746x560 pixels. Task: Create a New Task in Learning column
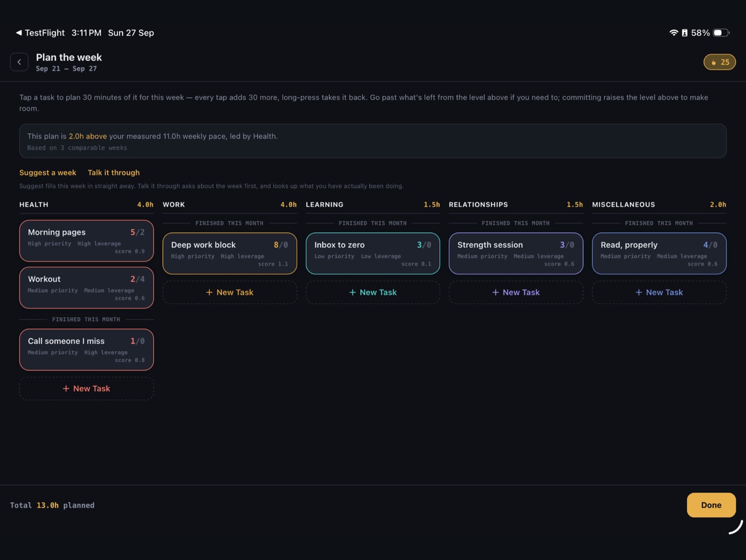click(x=373, y=292)
